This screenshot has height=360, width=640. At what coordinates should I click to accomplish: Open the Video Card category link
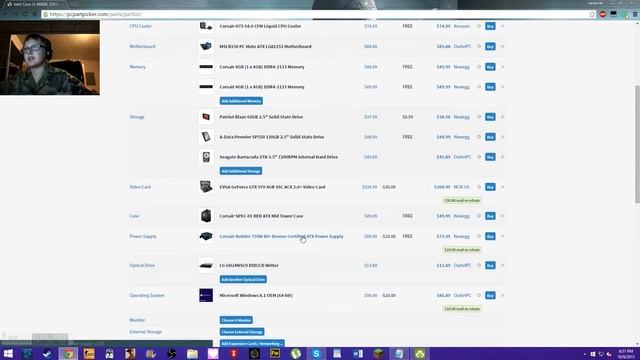(x=140, y=187)
